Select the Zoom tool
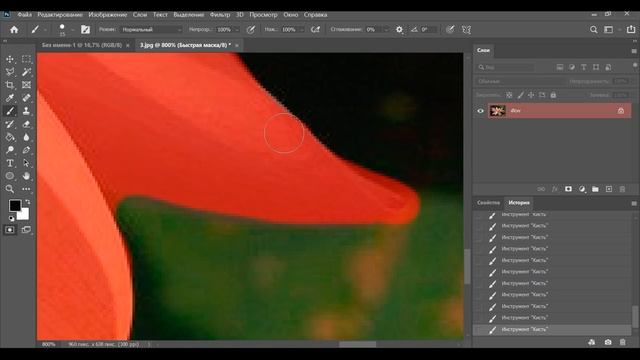Image resolution: width=640 pixels, height=360 pixels. (x=10, y=189)
